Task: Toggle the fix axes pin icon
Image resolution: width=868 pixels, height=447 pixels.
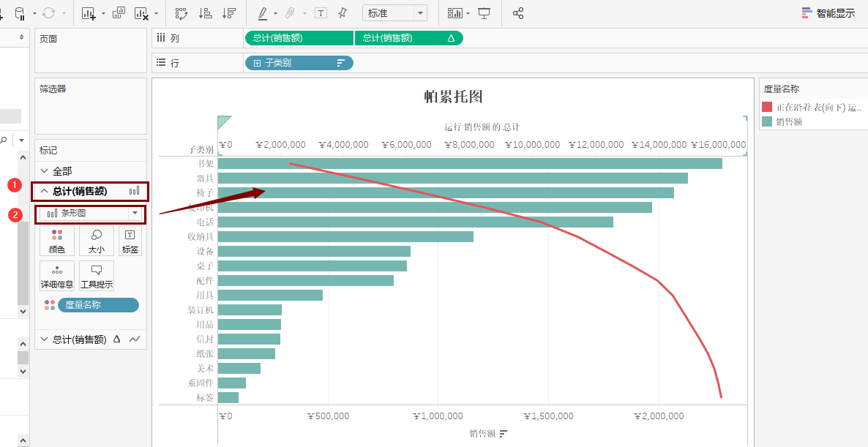Action: coord(343,13)
